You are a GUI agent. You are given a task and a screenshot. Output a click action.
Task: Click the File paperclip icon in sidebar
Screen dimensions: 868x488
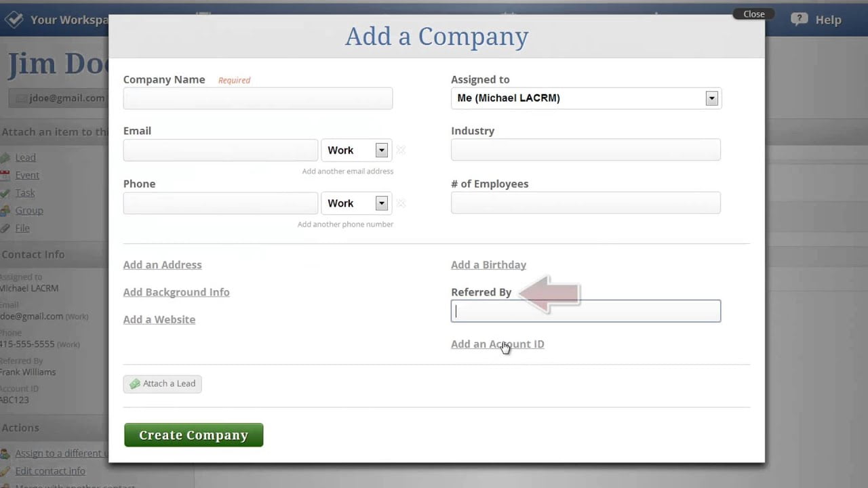(5, 228)
